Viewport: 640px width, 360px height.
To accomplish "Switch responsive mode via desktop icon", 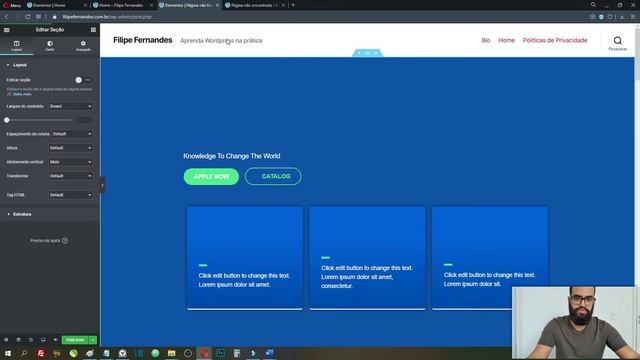I will [x=43, y=340].
